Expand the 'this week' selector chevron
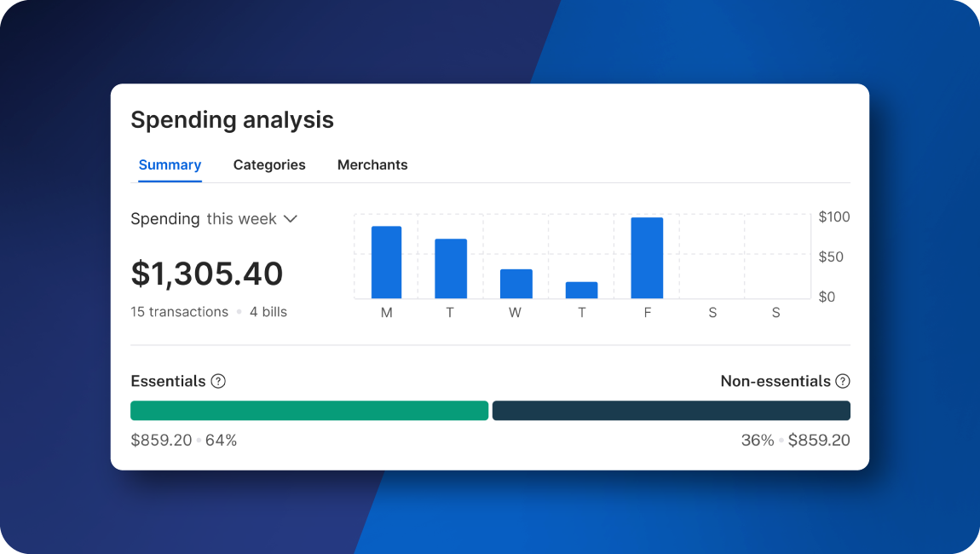 pos(290,219)
